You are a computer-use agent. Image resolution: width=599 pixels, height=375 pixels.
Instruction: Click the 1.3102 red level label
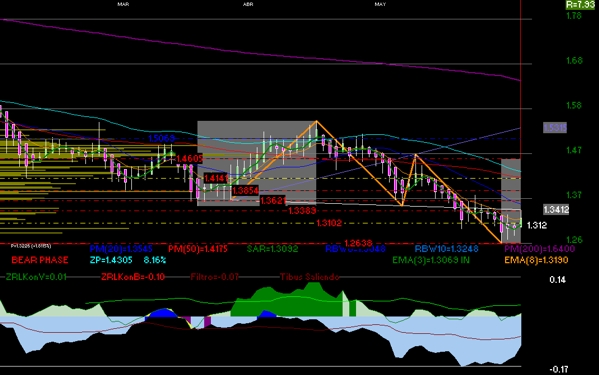click(x=329, y=223)
